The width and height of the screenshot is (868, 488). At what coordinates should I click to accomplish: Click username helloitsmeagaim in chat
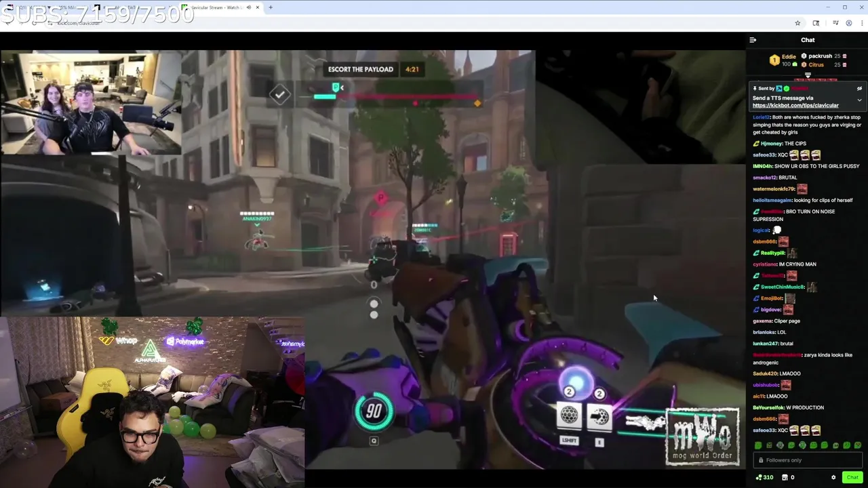(772, 200)
